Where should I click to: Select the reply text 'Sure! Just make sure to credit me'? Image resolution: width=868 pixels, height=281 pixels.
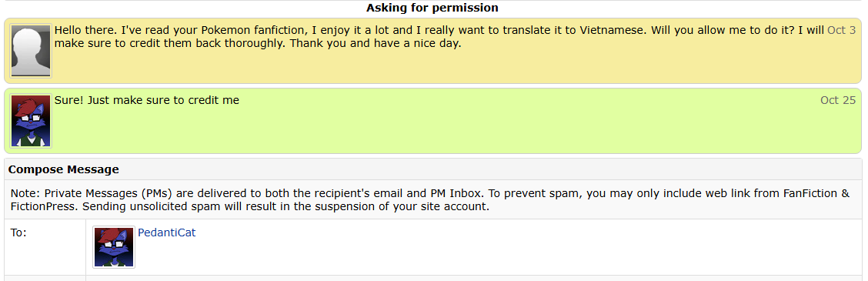click(147, 100)
